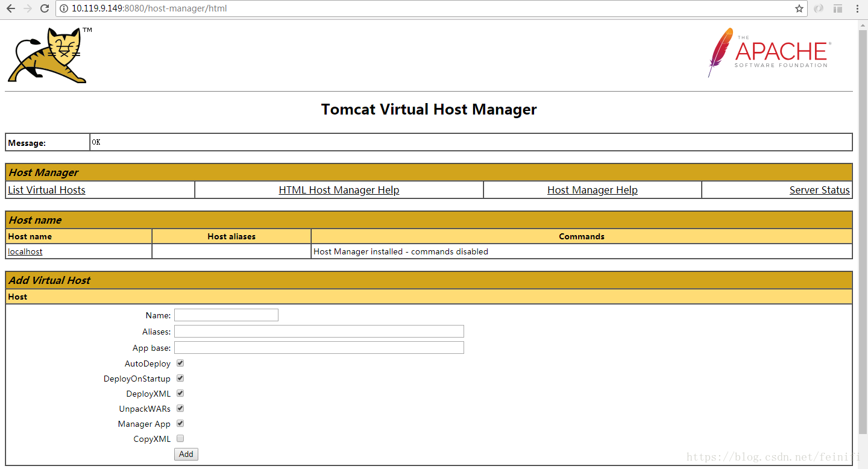The image size is (868, 469).
Task: Reload the page with the refresh icon
Action: pos(45,8)
